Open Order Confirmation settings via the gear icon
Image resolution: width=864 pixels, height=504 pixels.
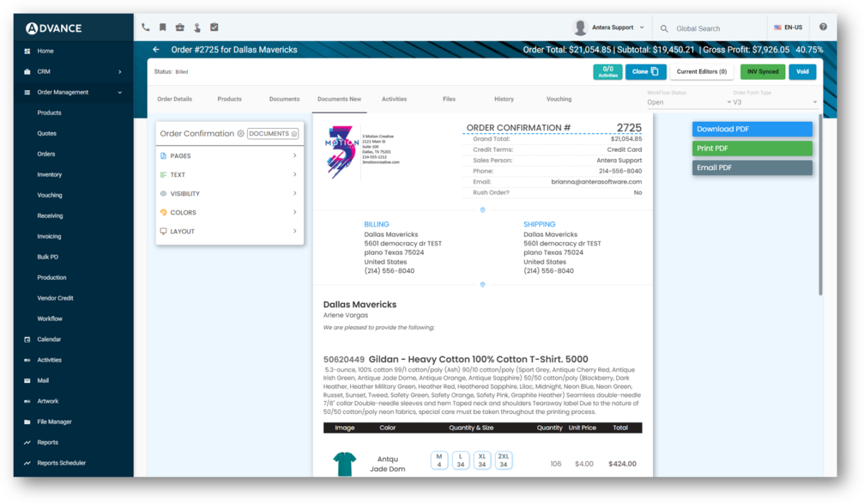240,133
